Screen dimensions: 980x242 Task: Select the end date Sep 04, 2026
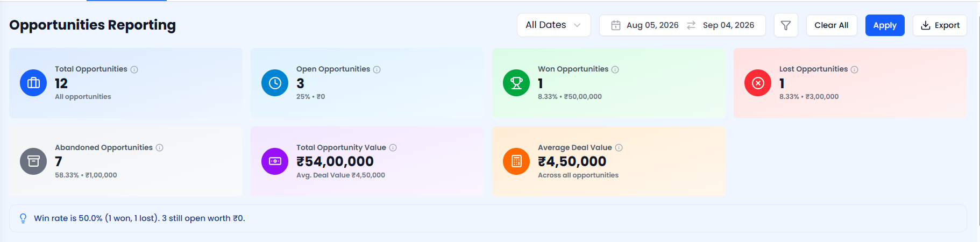728,25
